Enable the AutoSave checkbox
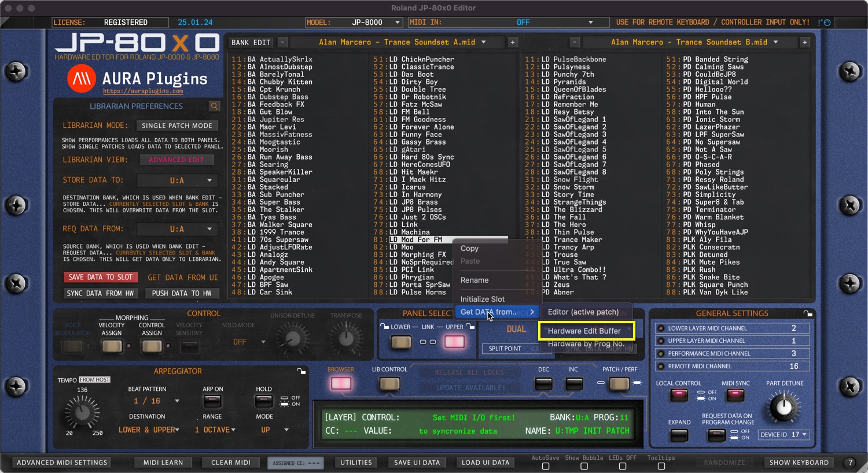868x473 pixels. tap(545, 466)
